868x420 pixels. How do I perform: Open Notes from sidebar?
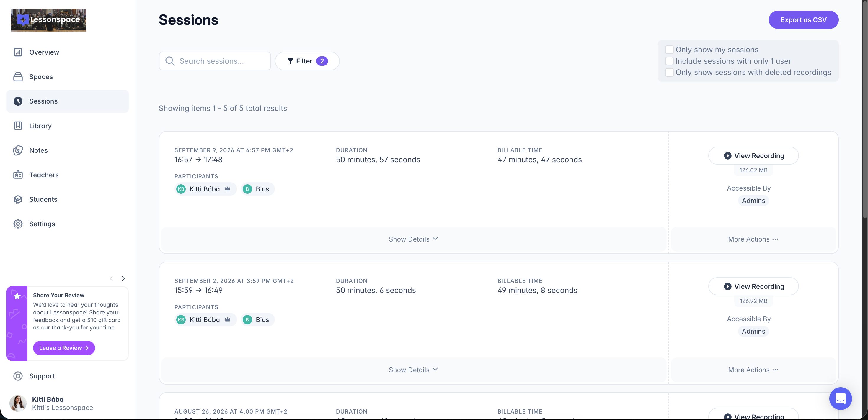click(67, 150)
